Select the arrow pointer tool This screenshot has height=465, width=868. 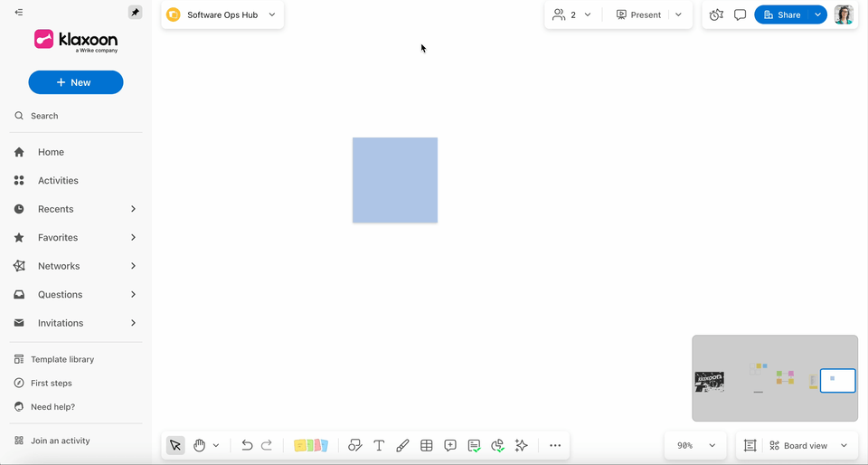pos(175,445)
